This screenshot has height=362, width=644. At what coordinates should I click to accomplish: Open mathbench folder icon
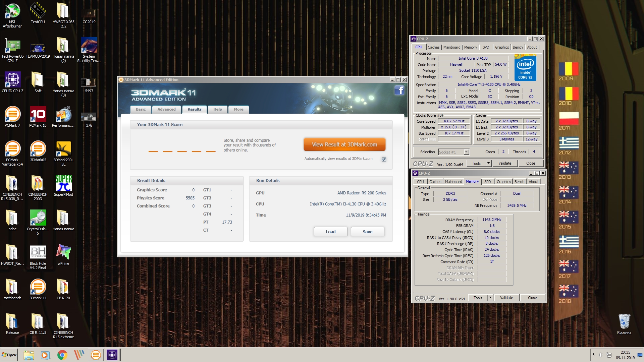[12, 289]
